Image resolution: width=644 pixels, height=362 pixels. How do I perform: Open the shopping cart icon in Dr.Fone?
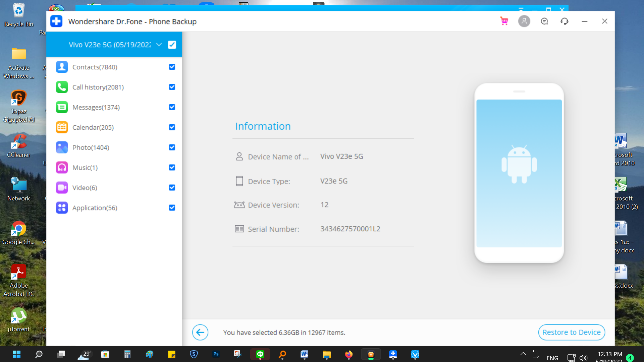pyautogui.click(x=504, y=21)
